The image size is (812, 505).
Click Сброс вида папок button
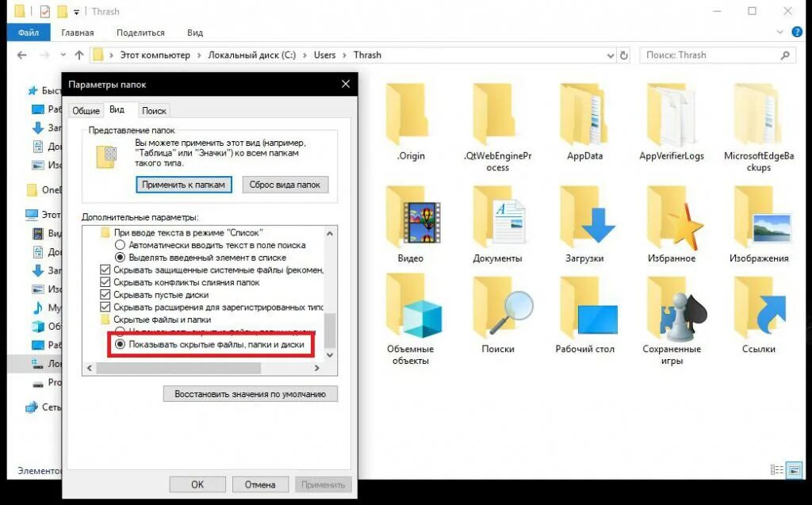[x=285, y=185]
